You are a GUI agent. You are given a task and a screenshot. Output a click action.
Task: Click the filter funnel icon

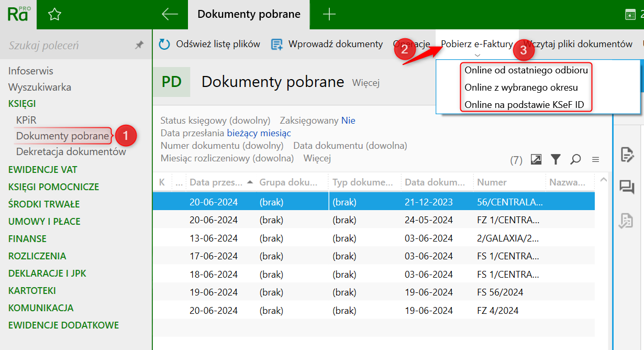556,159
